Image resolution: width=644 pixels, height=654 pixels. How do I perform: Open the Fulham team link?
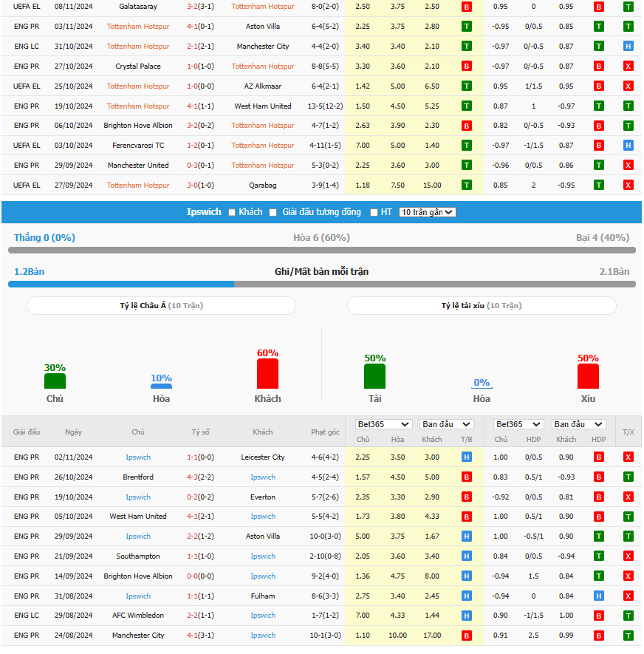click(x=263, y=596)
